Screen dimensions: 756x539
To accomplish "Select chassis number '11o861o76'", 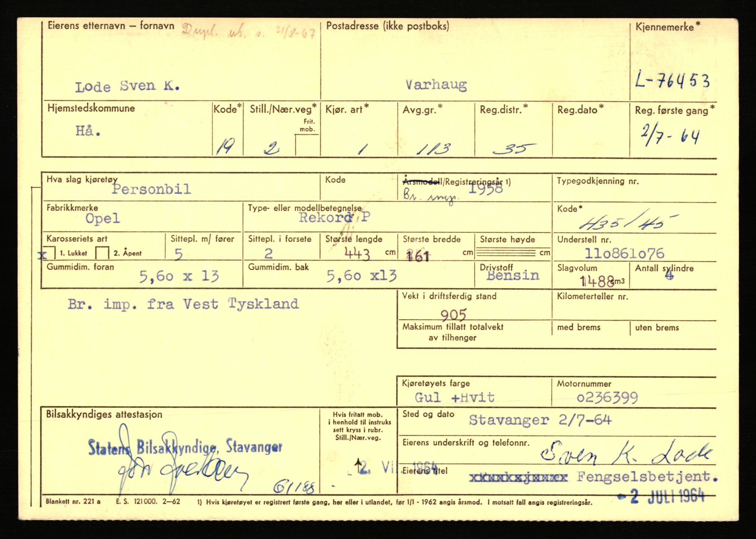I will tap(624, 253).
